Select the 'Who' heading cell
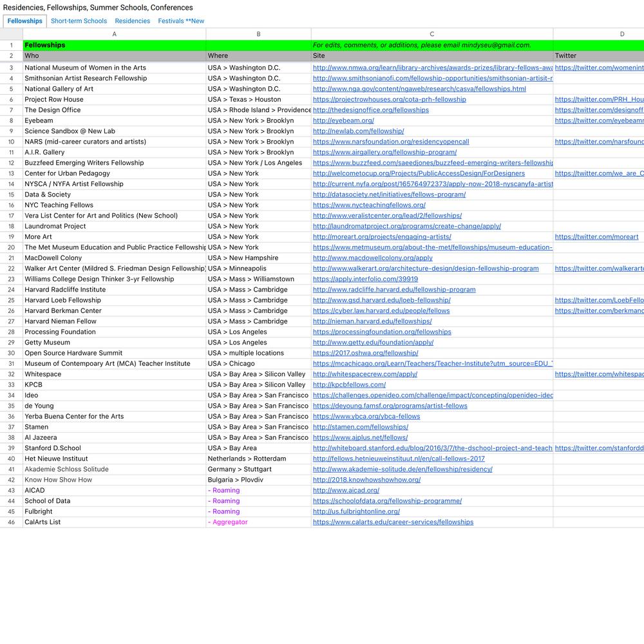 point(114,56)
